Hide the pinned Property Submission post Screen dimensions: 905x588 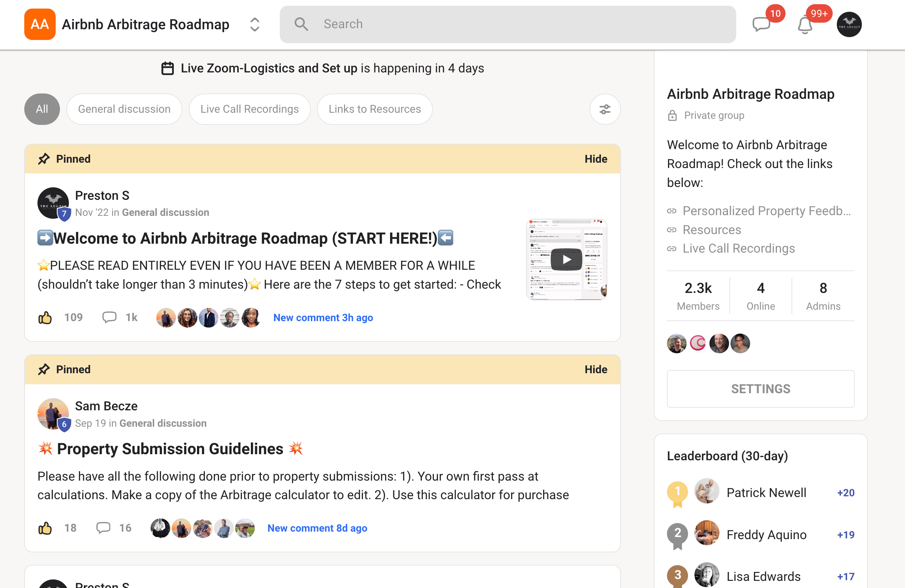tap(596, 369)
